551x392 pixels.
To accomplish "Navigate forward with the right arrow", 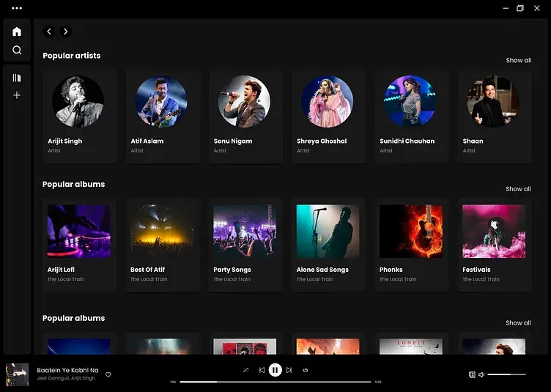I will 66,32.
